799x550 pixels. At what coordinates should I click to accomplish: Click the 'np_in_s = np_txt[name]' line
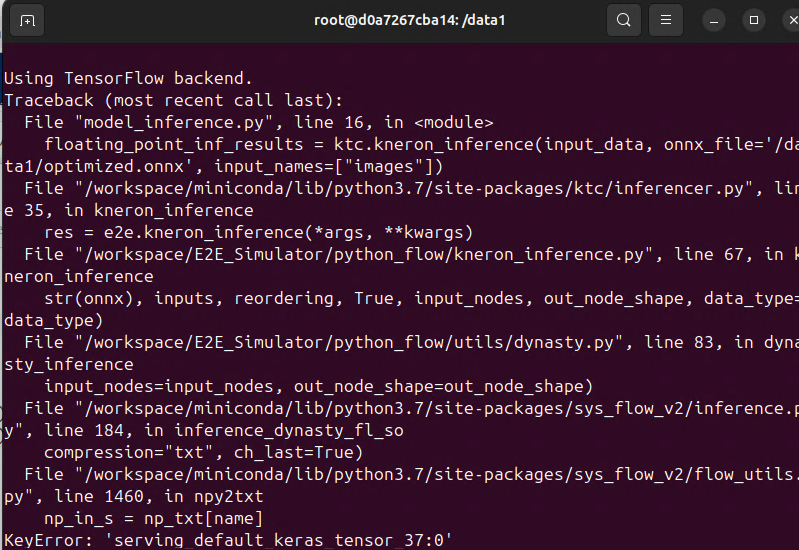click(x=153, y=518)
